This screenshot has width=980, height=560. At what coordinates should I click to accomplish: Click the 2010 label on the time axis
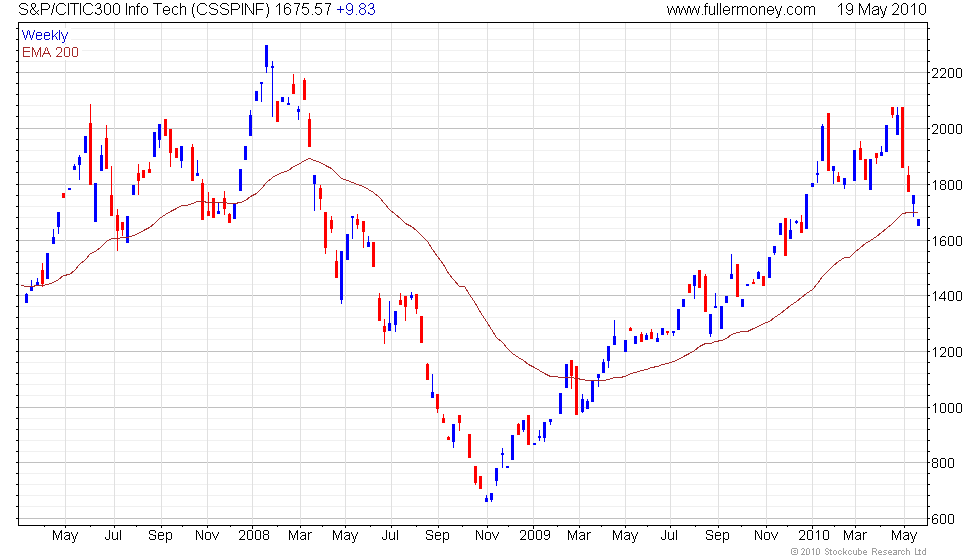pos(814,536)
